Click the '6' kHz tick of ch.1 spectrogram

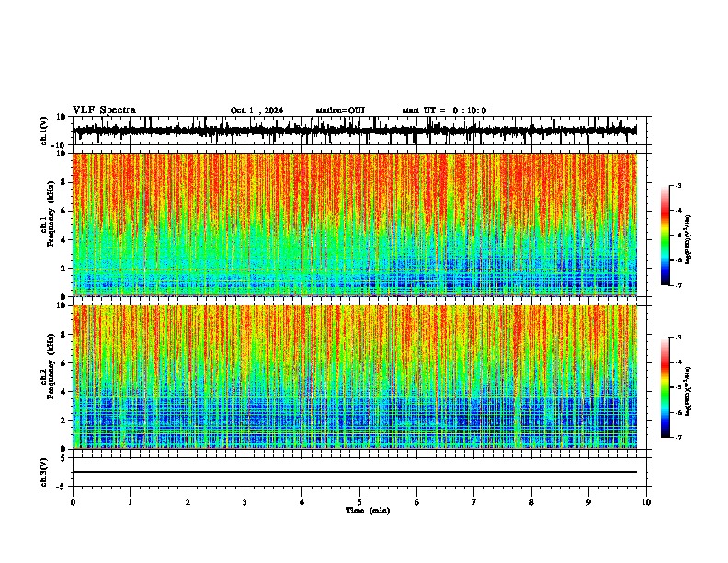click(x=63, y=211)
